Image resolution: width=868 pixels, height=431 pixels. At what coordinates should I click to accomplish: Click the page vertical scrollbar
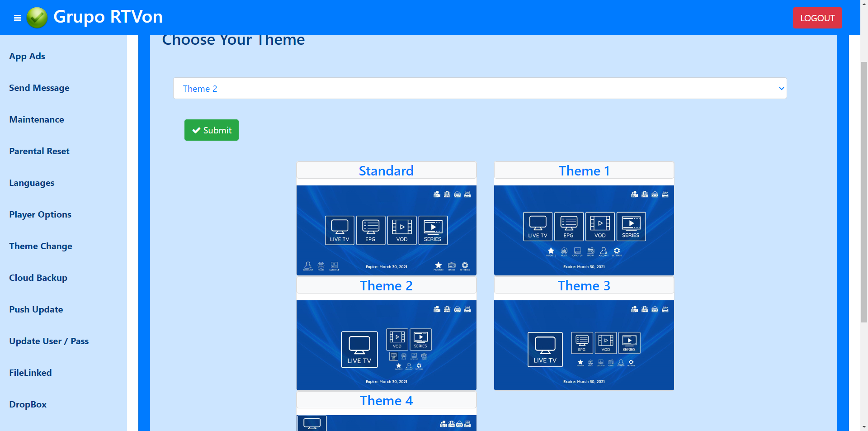pyautogui.click(x=864, y=190)
